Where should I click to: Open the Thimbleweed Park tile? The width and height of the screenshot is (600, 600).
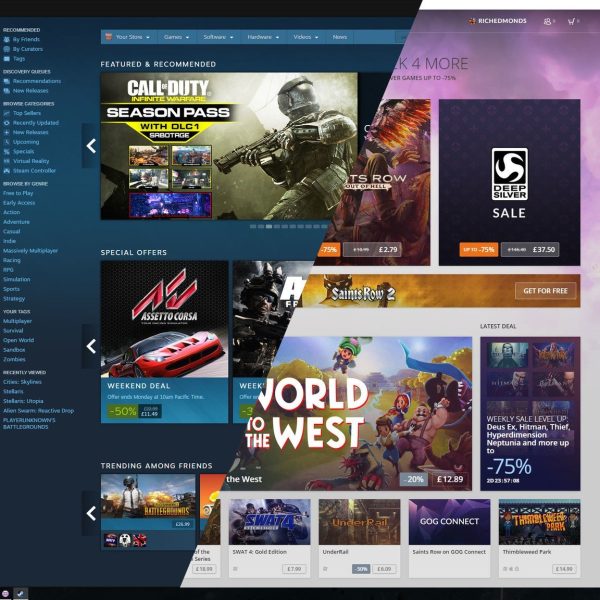(540, 538)
